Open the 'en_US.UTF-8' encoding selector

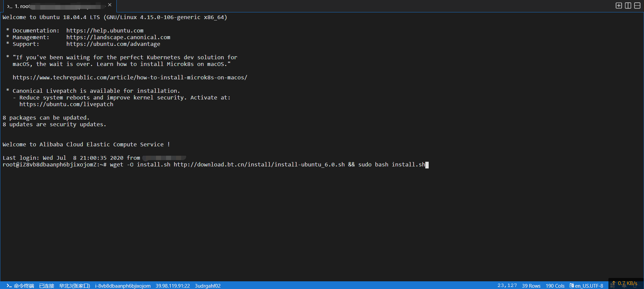click(586, 286)
